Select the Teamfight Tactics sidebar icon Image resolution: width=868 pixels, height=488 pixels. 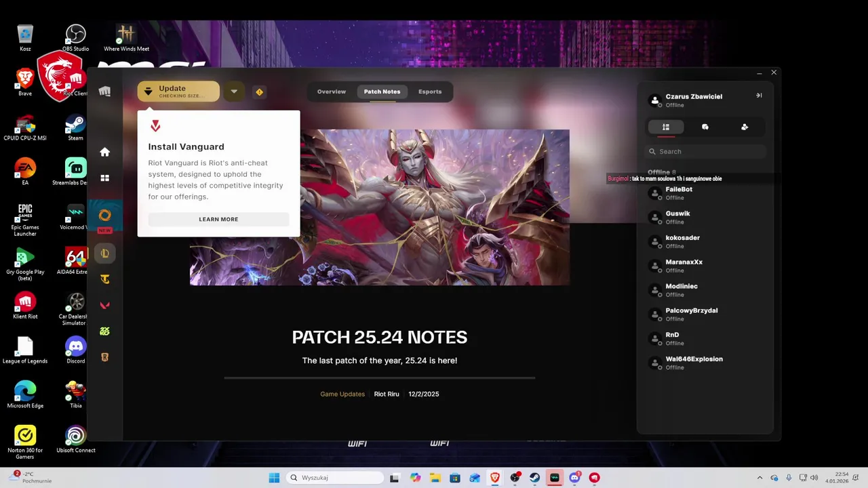point(104,279)
